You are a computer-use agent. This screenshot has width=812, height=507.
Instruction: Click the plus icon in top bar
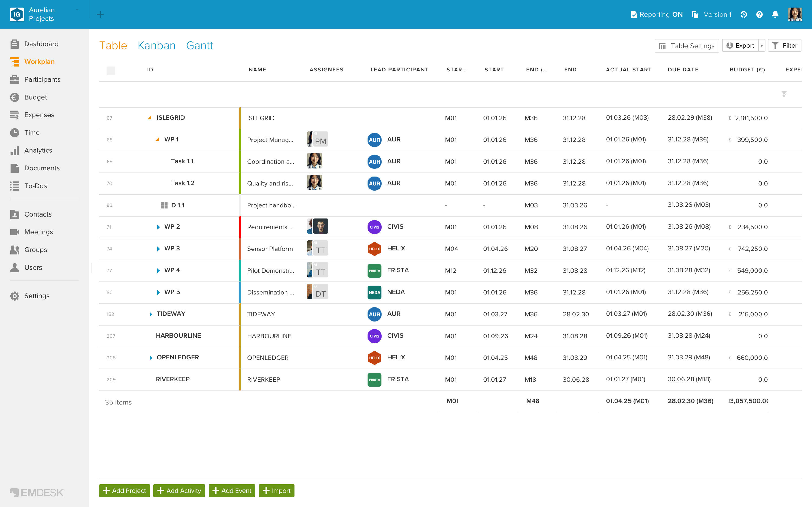pyautogui.click(x=100, y=14)
